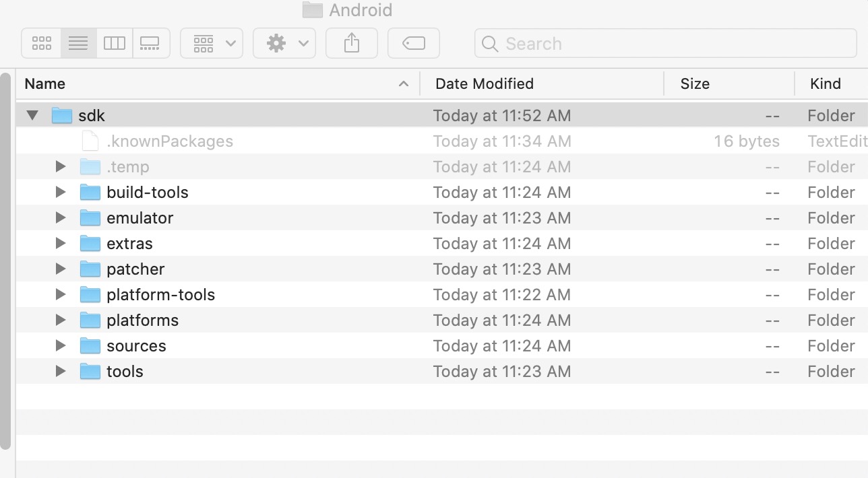Image resolution: width=868 pixels, height=478 pixels.
Task: Click the extras folder icon
Action: [90, 243]
